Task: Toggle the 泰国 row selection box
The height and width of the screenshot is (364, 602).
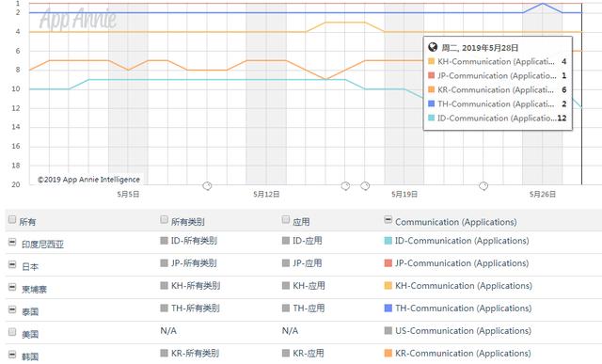Action: [x=12, y=309]
